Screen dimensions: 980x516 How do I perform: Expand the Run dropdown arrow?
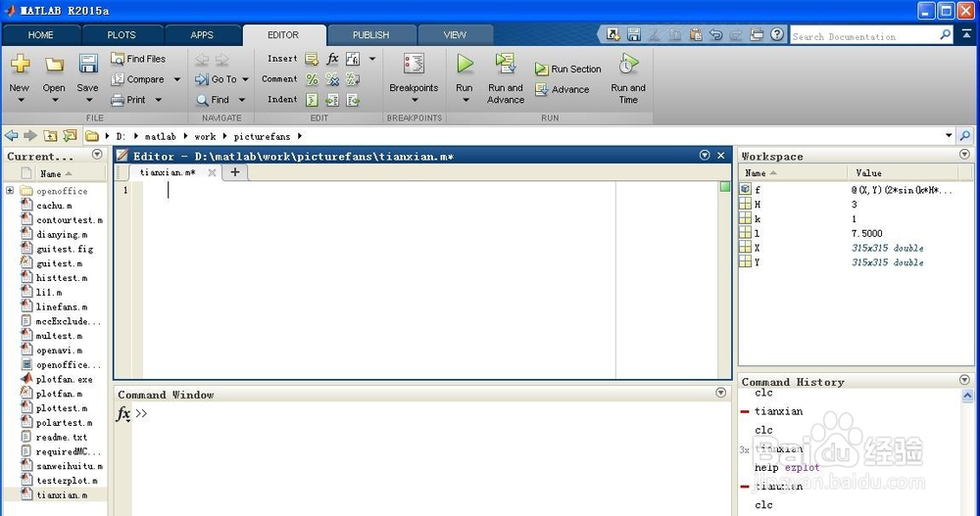(x=465, y=100)
